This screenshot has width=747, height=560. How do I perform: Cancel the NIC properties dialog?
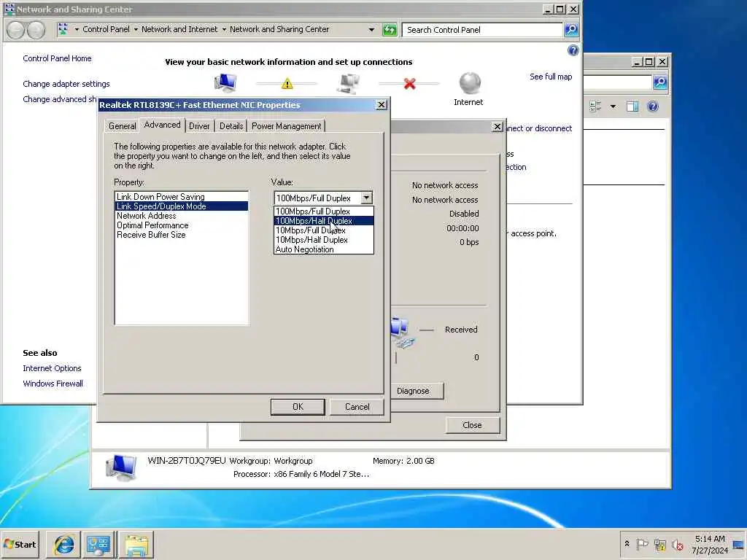[x=357, y=407]
